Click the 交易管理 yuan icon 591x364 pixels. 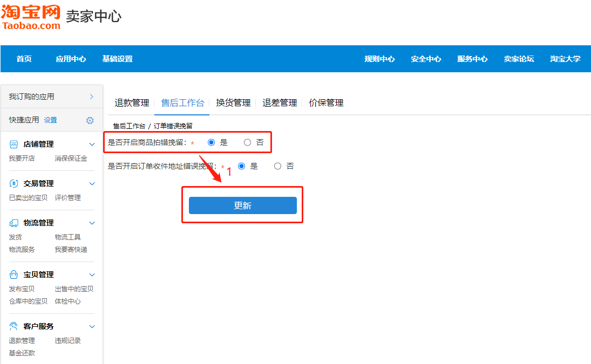pyautogui.click(x=14, y=184)
